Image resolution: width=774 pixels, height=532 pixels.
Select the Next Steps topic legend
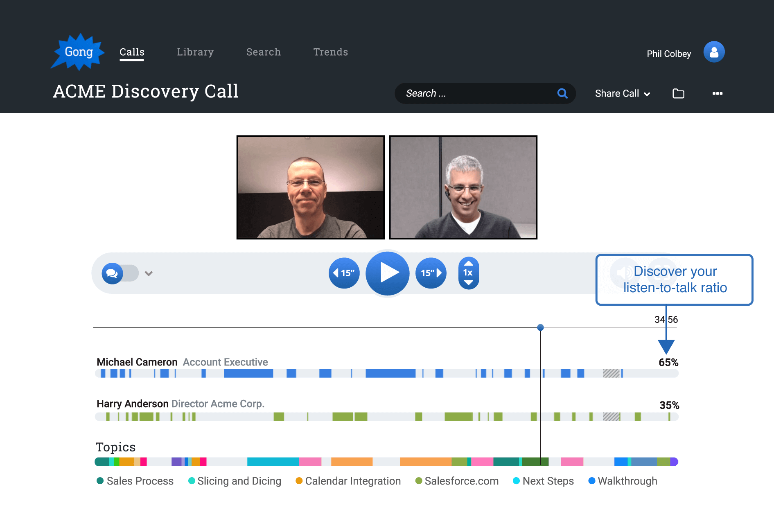click(543, 481)
